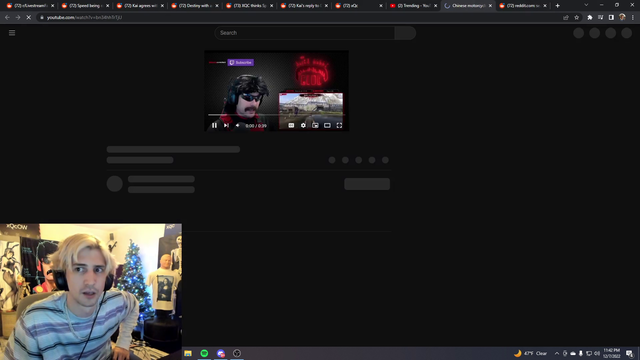
Task: Seek using the video progress bar
Action: tap(276, 115)
